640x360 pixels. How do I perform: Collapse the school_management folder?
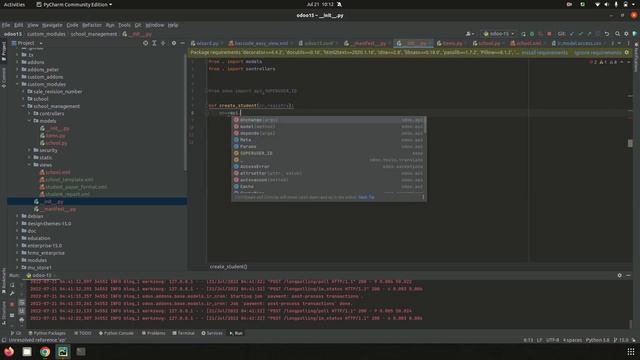pos(24,106)
